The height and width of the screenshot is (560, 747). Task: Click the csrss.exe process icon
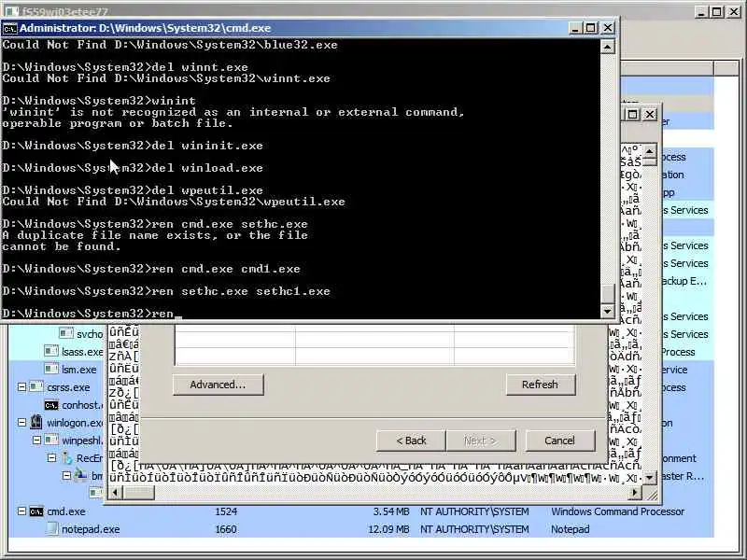(x=36, y=386)
